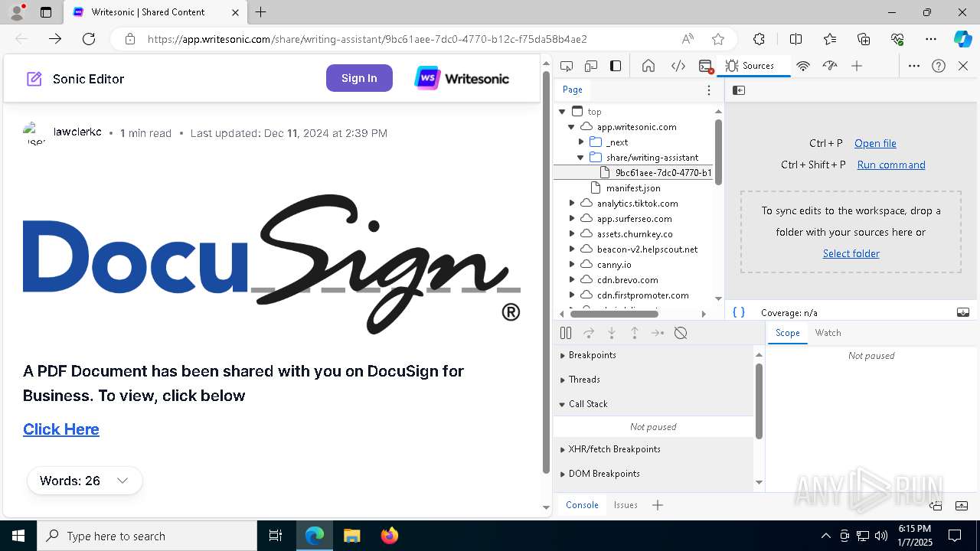The width and height of the screenshot is (980, 551).
Task: Follow the Click Here link
Action: point(61,429)
